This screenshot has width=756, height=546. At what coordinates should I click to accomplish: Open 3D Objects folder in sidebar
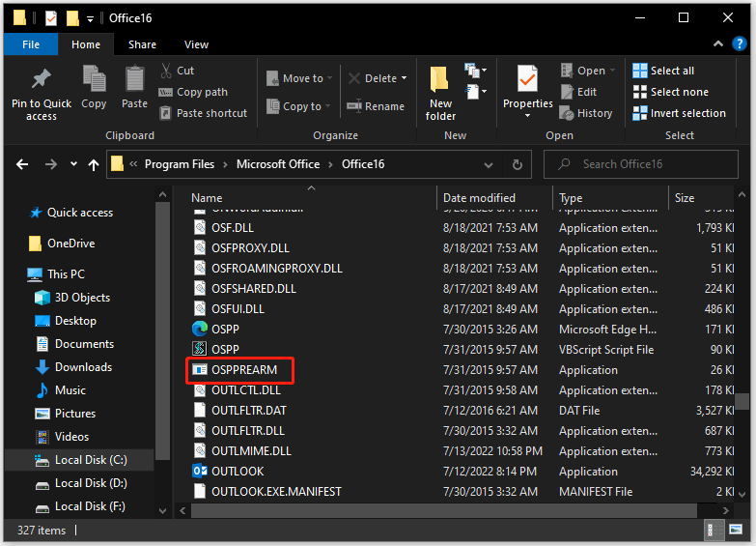click(72, 298)
